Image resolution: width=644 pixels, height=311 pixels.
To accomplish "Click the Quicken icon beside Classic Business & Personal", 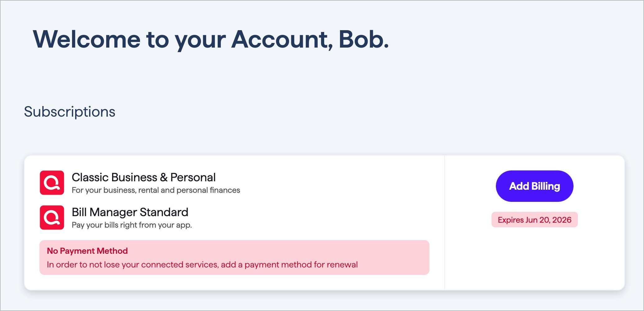I will tap(52, 183).
